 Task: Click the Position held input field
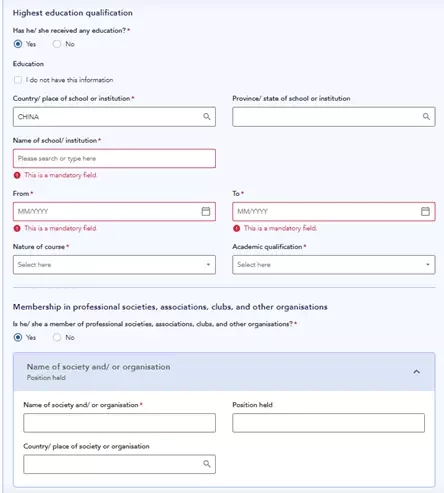pyautogui.click(x=328, y=423)
